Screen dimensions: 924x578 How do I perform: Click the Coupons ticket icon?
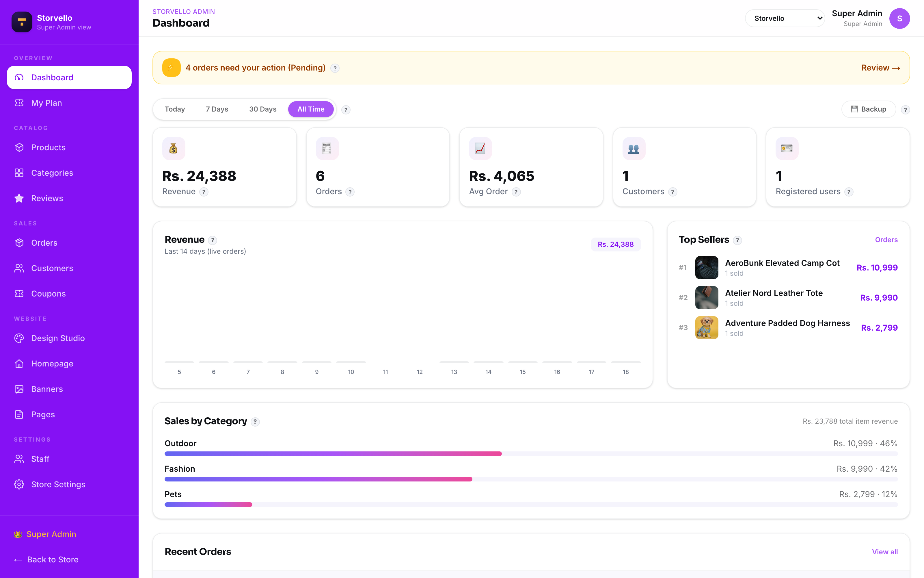coord(19,294)
